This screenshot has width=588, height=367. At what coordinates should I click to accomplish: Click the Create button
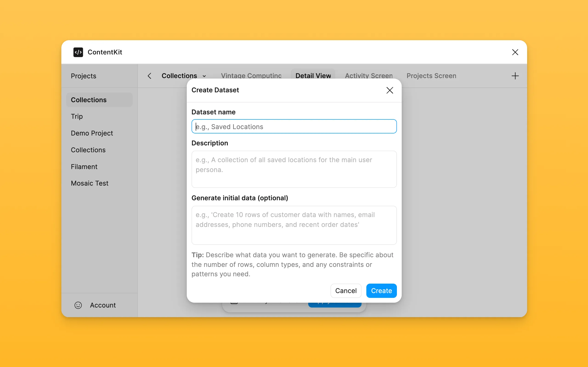(x=381, y=291)
